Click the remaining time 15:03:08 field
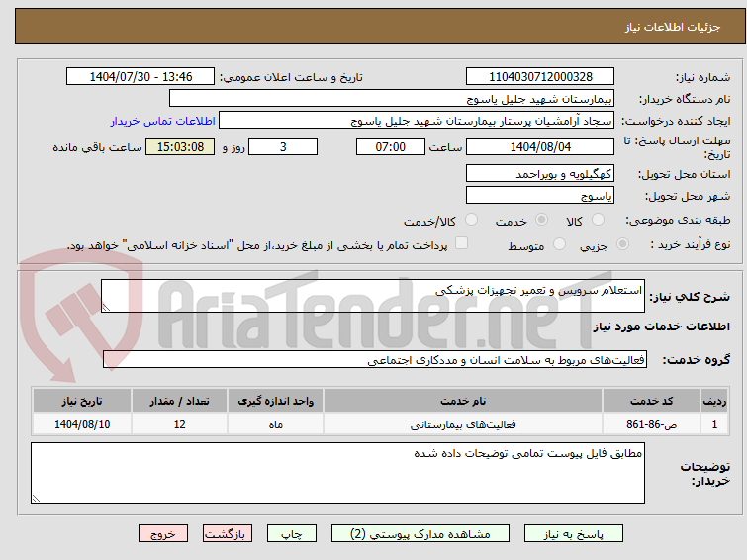The height and width of the screenshot is (560, 747). (x=180, y=146)
